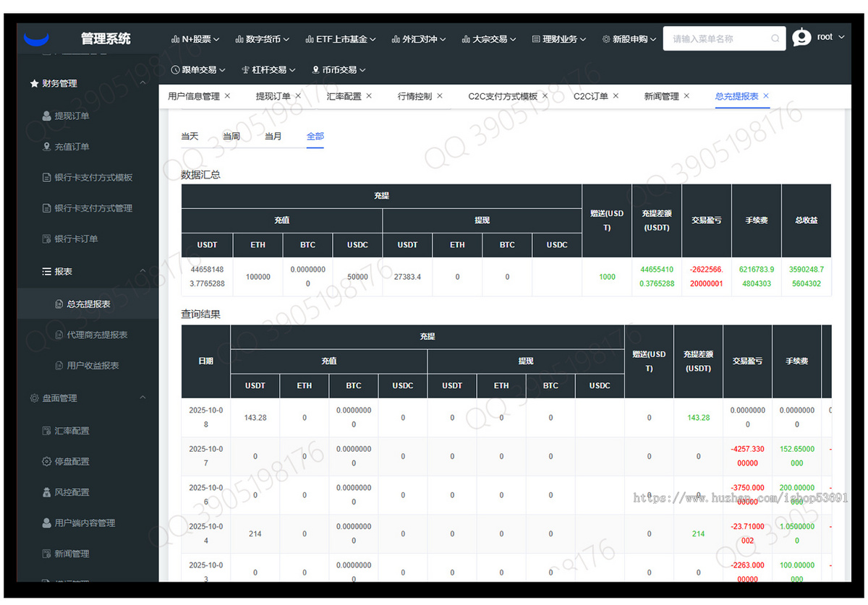Click the chart icon beside N+股票
This screenshot has height=605, width=868.
(175, 39)
